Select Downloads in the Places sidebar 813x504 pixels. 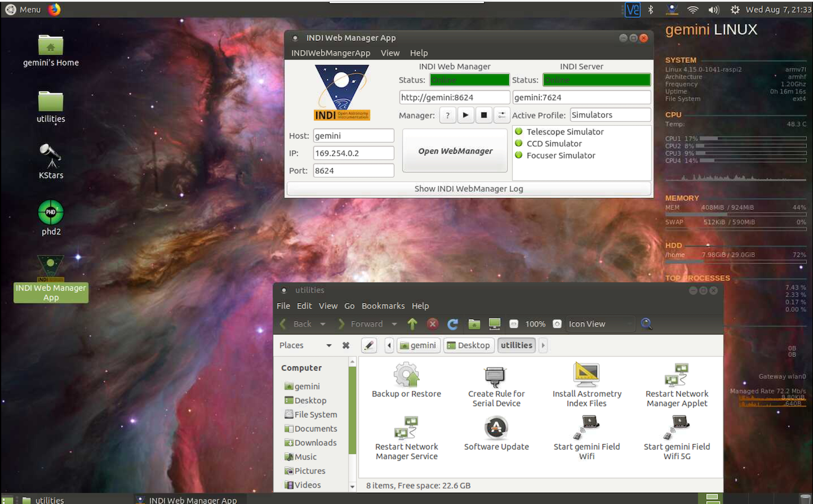click(x=310, y=442)
